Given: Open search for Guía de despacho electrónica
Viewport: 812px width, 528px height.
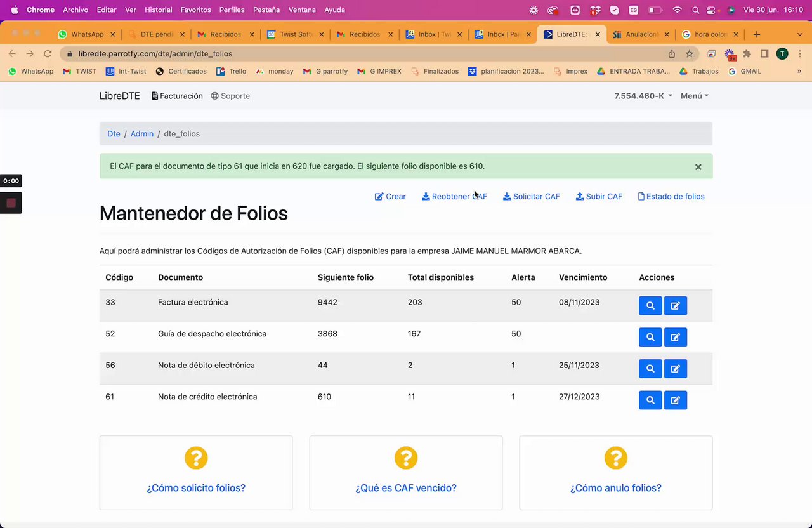Looking at the screenshot, I should tap(650, 337).
